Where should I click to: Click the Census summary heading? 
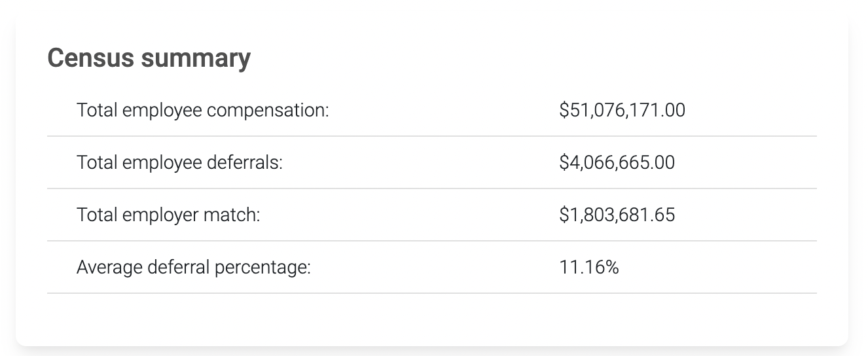pyautogui.click(x=149, y=58)
